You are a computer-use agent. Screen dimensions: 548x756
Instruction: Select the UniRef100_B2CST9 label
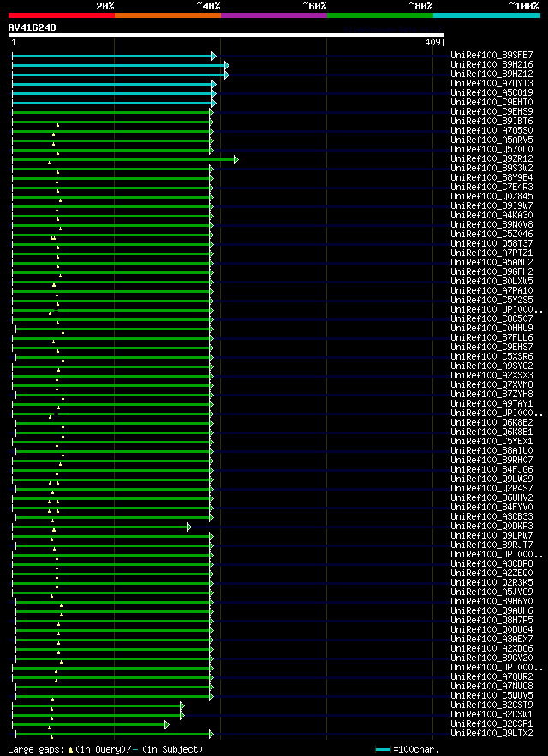491,705
